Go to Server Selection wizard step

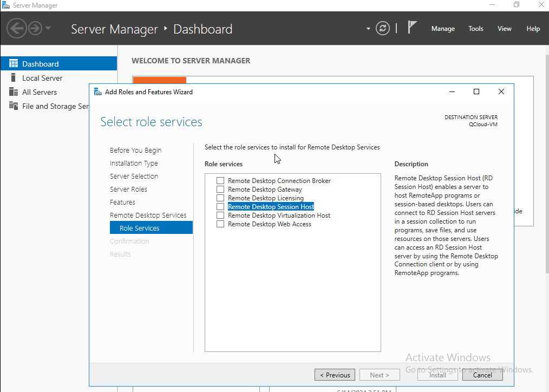[134, 176]
